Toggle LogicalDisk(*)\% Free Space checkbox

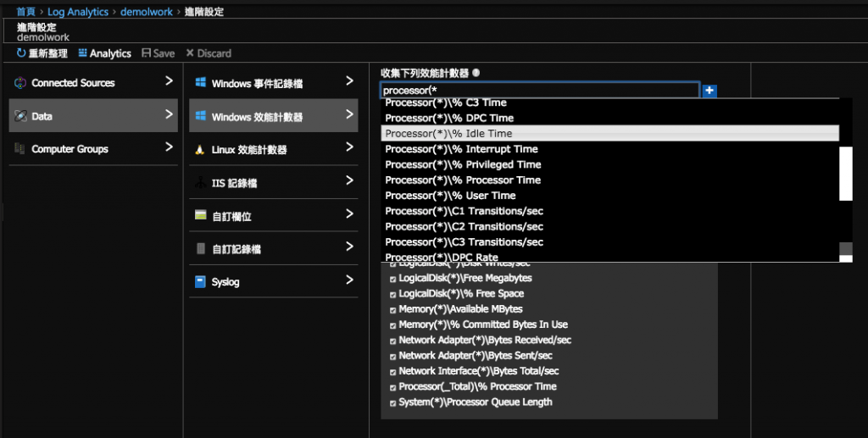[392, 295]
